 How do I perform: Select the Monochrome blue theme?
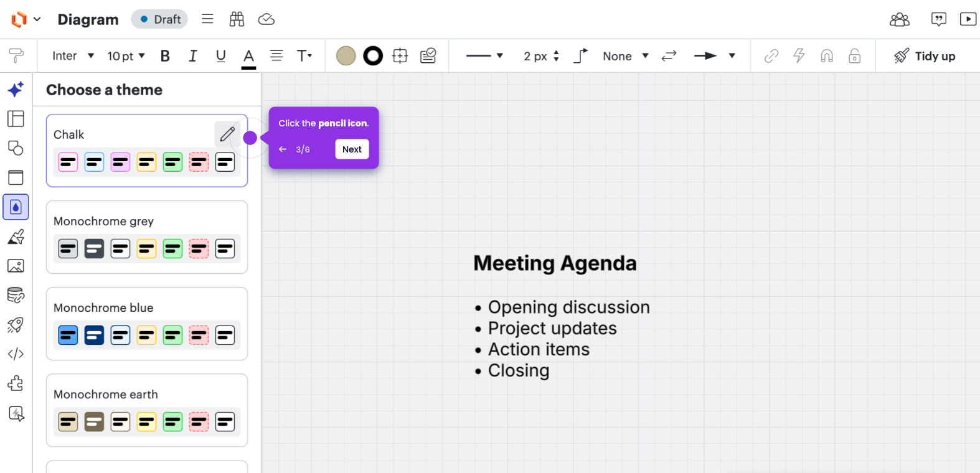point(147,324)
